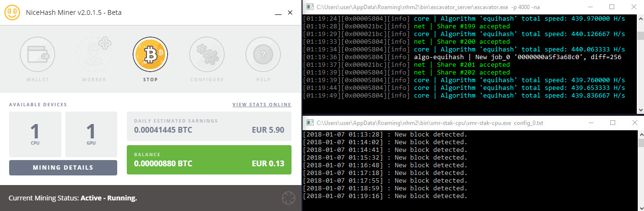The image size is (644, 211).
Task: Click the 'Share #199 accepted' log line
Action: pyautogui.click(x=406, y=26)
